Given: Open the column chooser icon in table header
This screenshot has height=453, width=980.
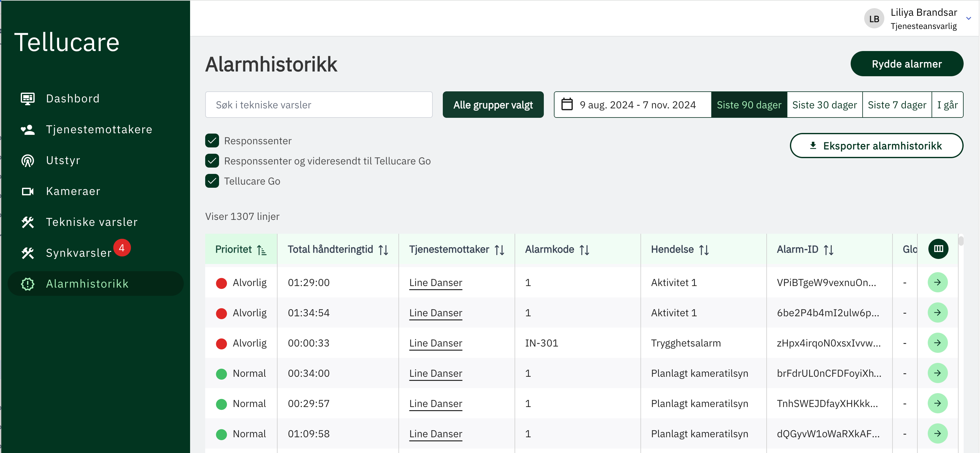Looking at the screenshot, I should coord(938,249).
